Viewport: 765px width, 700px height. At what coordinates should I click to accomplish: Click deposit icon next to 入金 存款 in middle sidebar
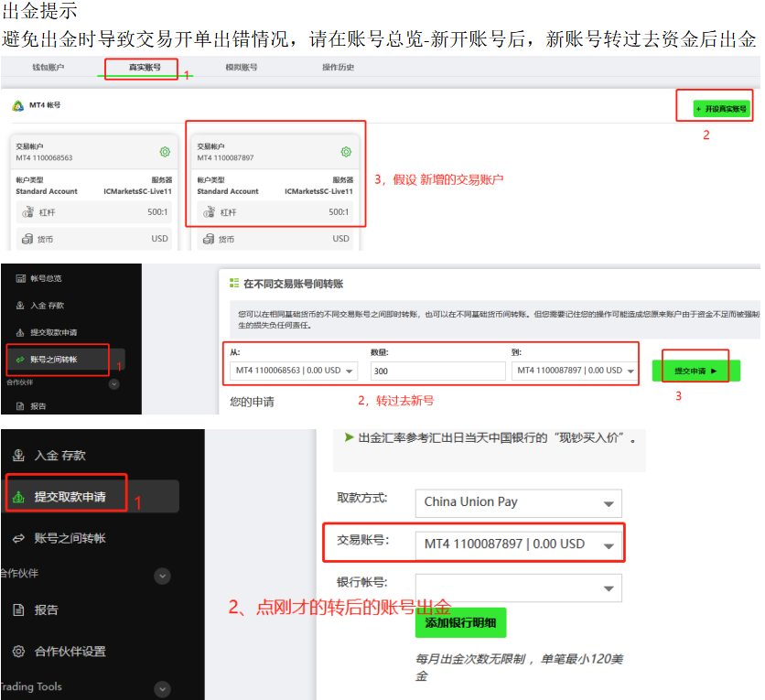point(20,306)
